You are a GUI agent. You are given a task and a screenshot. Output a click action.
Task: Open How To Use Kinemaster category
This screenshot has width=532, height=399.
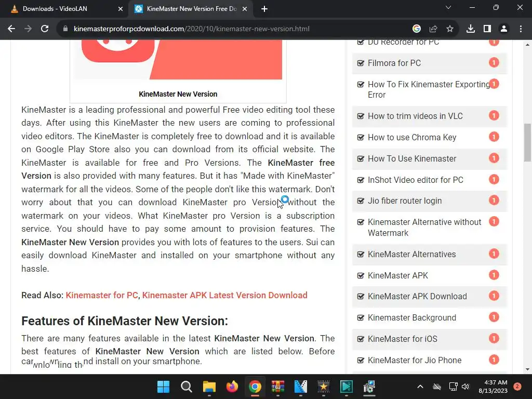412,159
